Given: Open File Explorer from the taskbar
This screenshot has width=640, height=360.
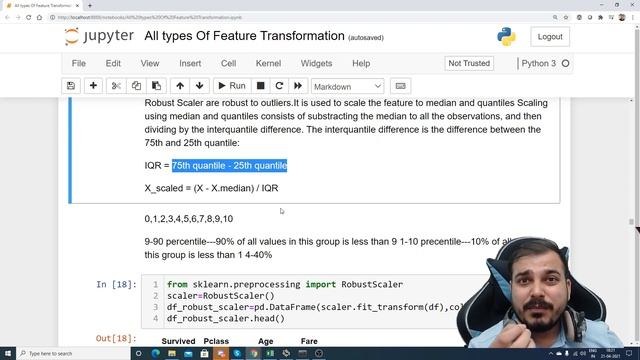Looking at the screenshot, I should tap(172, 353).
